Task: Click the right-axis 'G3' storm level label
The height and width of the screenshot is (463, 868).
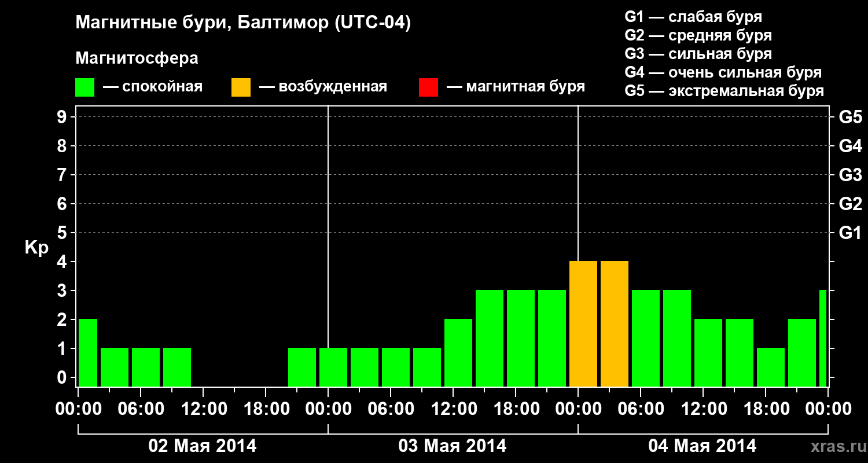Action: tap(850, 175)
